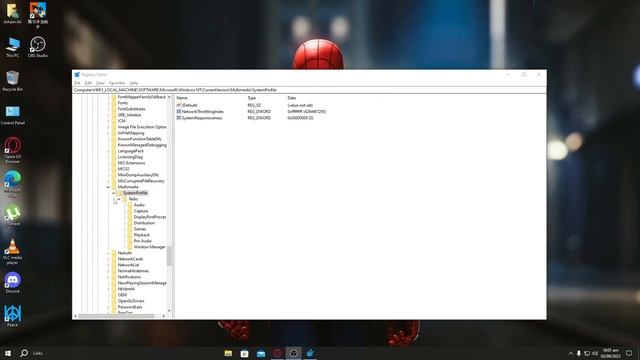
Task: Select the MCI32 key
Action: (123, 169)
